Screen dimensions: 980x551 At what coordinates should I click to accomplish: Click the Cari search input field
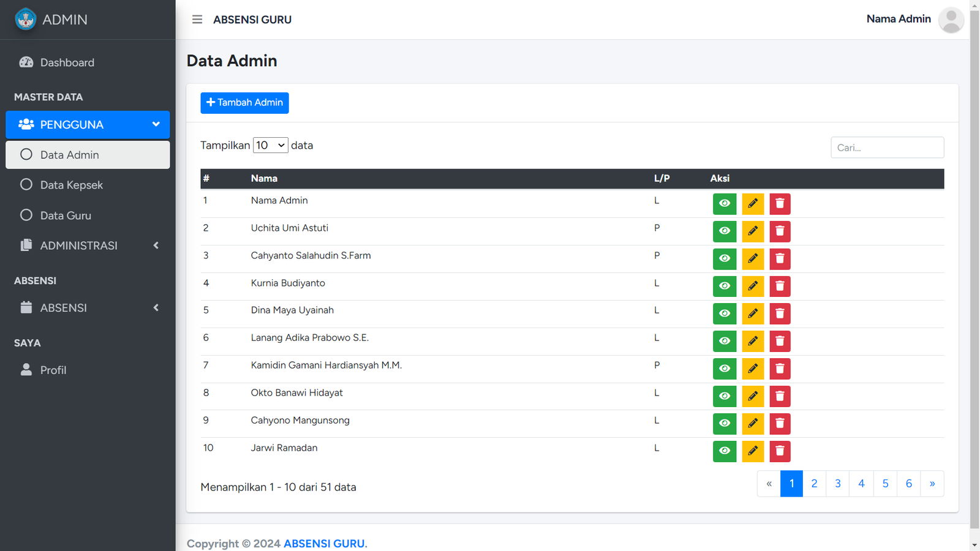(x=886, y=148)
